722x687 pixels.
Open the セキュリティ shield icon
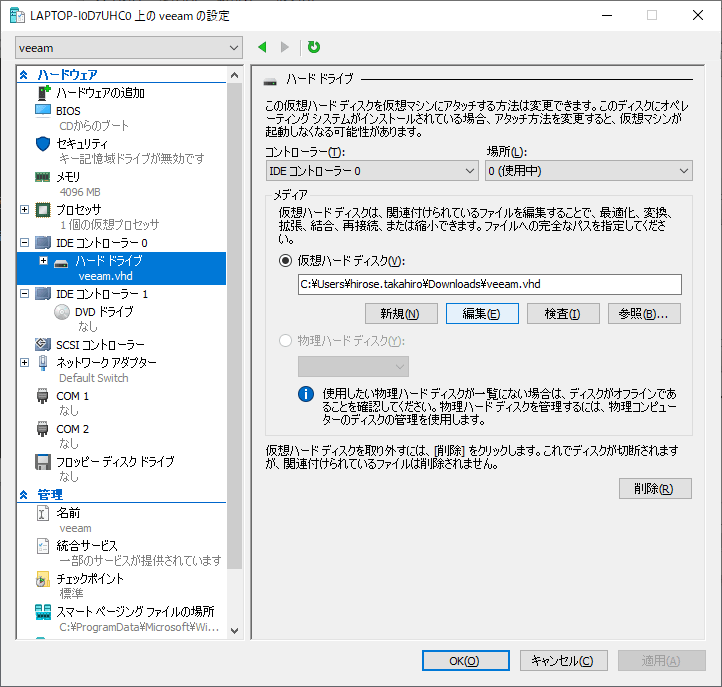(x=43, y=144)
